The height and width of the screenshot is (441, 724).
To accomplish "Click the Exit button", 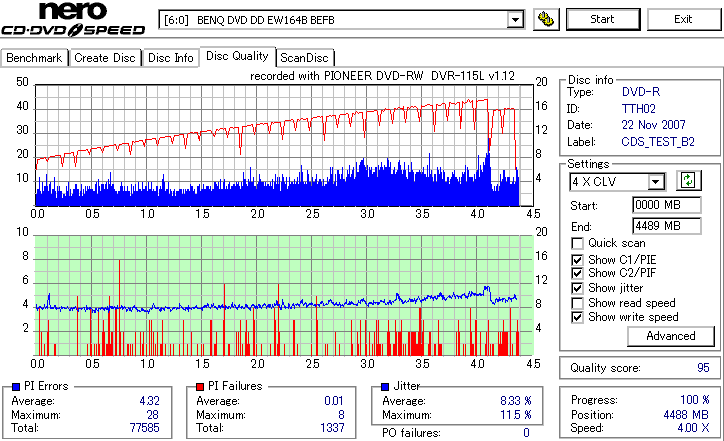I will click(x=683, y=19).
